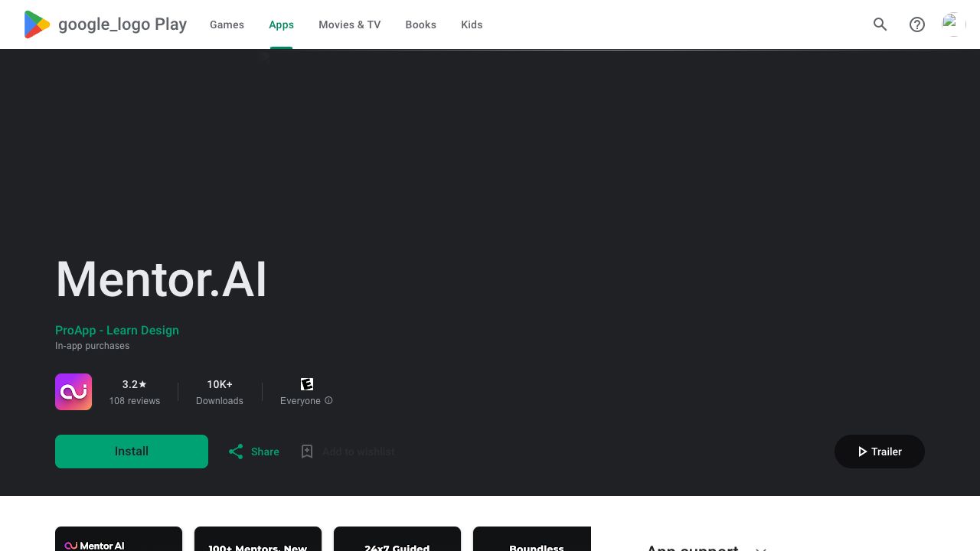980x551 pixels.
Task: Expand the App support section
Action: coord(760,548)
